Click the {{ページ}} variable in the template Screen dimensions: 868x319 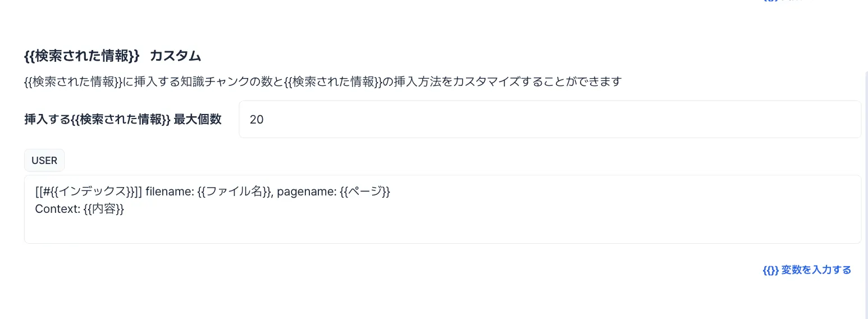coord(365,192)
